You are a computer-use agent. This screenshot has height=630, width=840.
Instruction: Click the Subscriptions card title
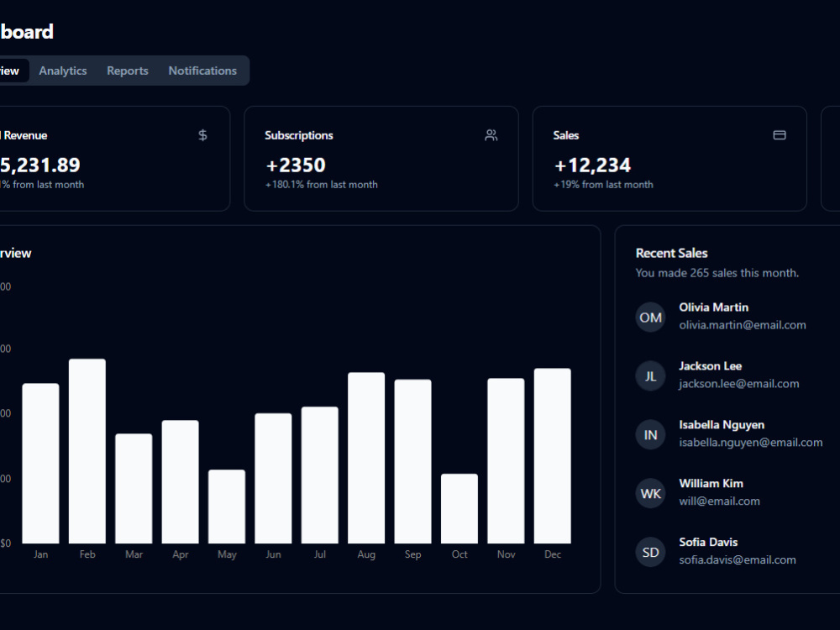(x=299, y=135)
